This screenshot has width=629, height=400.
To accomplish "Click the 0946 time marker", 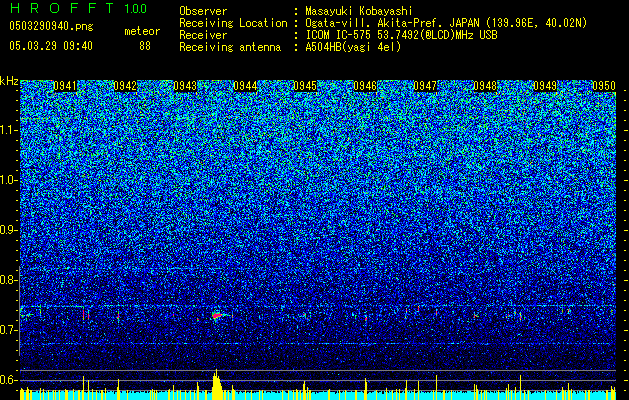I will pos(365,86).
